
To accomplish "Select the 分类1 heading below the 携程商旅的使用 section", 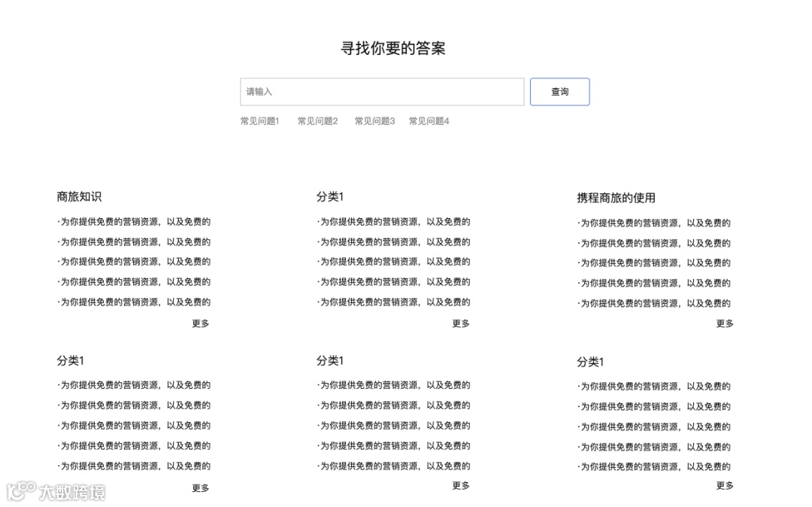I will pyautogui.click(x=590, y=362).
